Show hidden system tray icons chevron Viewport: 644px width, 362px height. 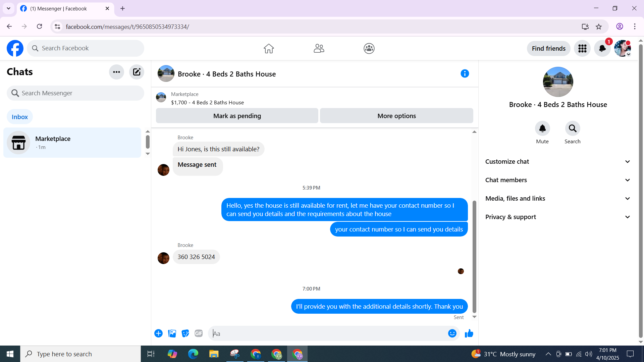(x=548, y=354)
